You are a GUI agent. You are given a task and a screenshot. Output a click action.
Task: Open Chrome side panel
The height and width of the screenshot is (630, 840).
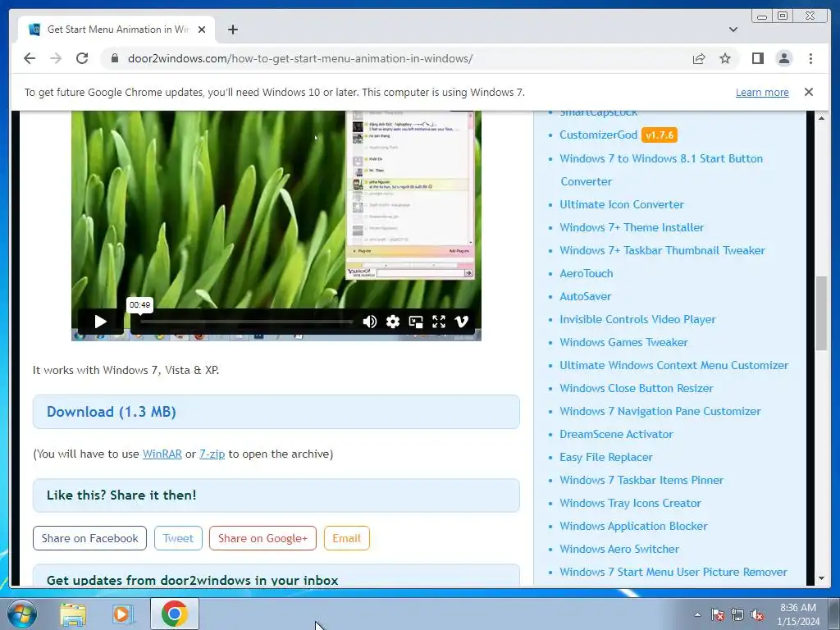[x=757, y=58]
